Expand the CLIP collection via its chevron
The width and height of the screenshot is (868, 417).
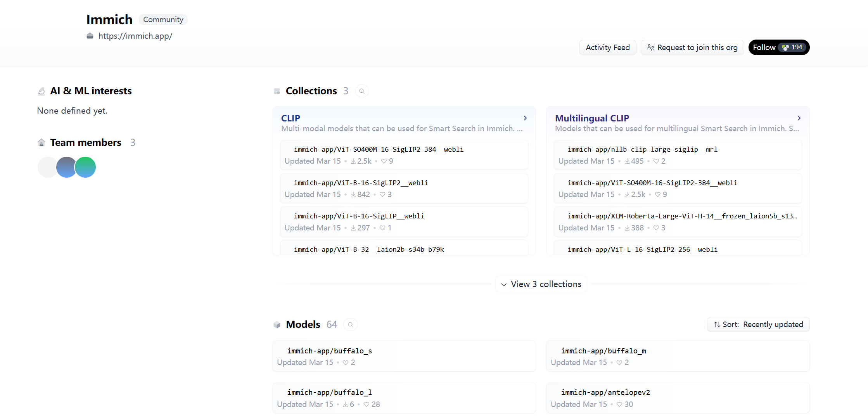tap(525, 118)
